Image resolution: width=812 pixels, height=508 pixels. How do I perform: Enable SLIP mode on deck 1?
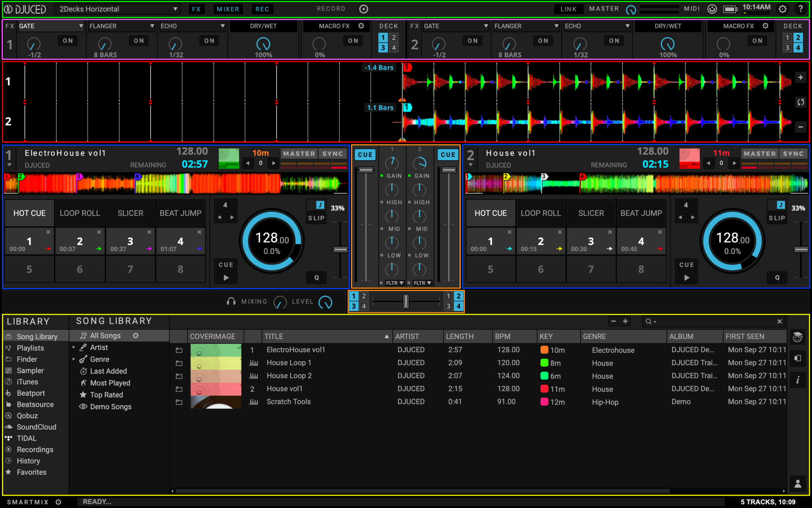coord(316,218)
